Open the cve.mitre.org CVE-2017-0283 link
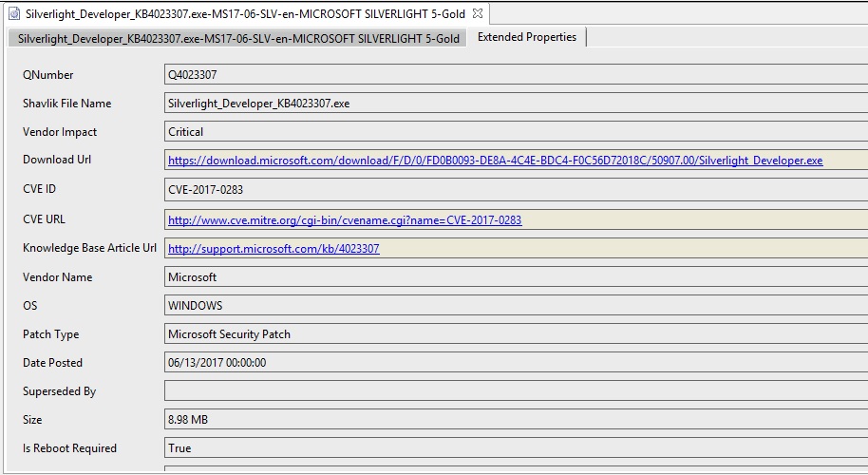The image size is (868, 475). pyautogui.click(x=345, y=220)
